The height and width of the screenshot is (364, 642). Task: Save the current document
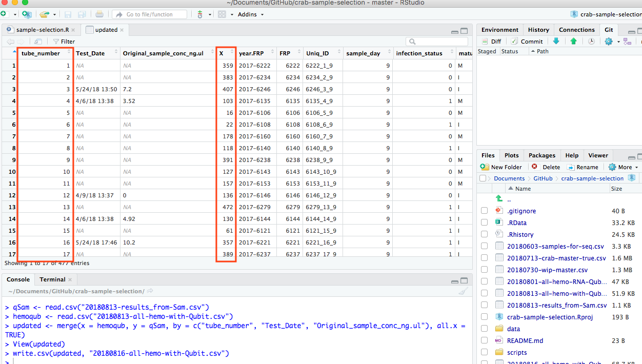point(67,14)
